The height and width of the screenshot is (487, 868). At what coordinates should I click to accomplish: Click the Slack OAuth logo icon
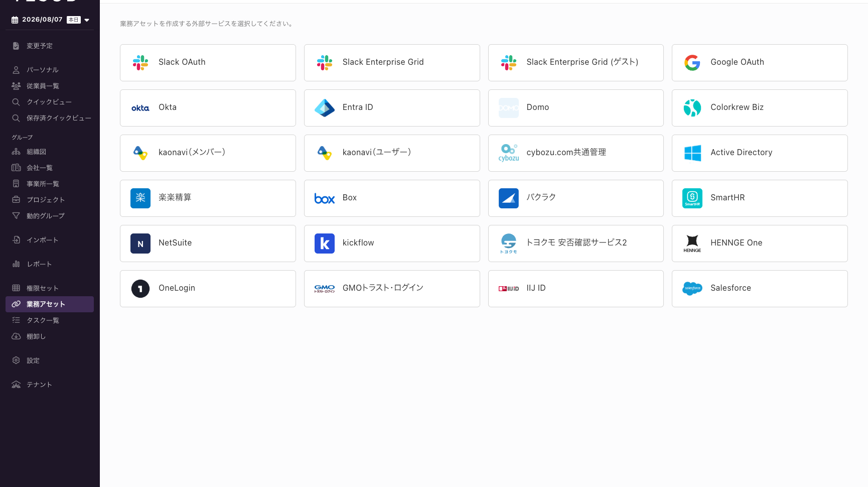click(140, 63)
